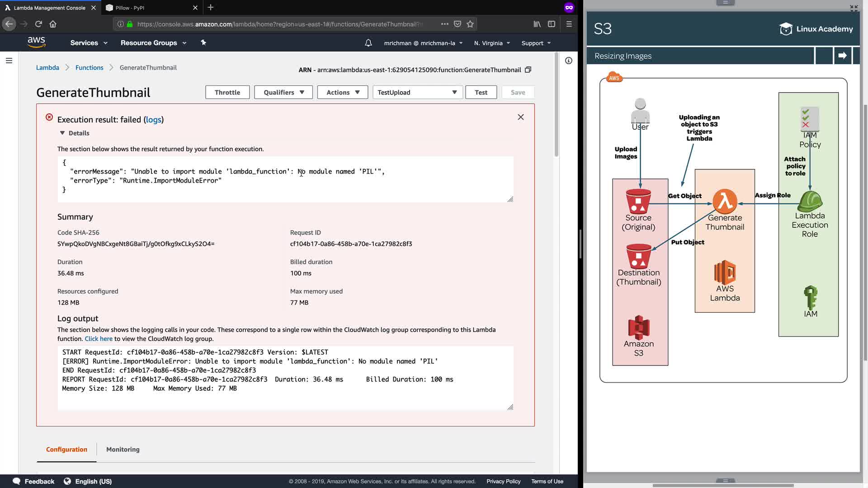Screen dimensions: 868x488
Task: Open the left hamburger navigation menu
Action: click(x=9, y=61)
